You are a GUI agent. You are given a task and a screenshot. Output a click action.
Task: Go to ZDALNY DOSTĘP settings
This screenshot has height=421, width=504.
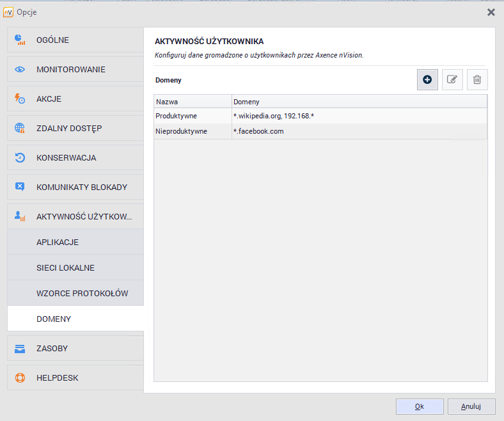click(75, 128)
